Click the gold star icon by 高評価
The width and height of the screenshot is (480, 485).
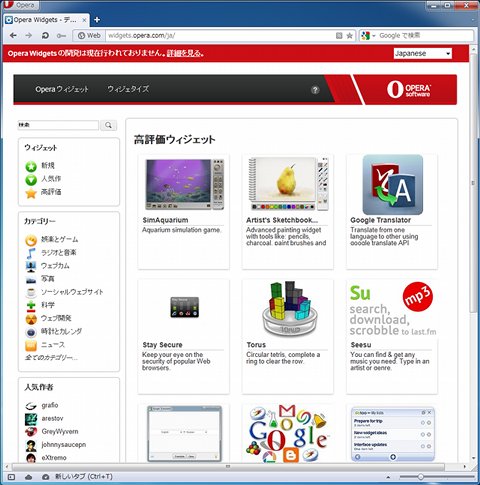31,193
